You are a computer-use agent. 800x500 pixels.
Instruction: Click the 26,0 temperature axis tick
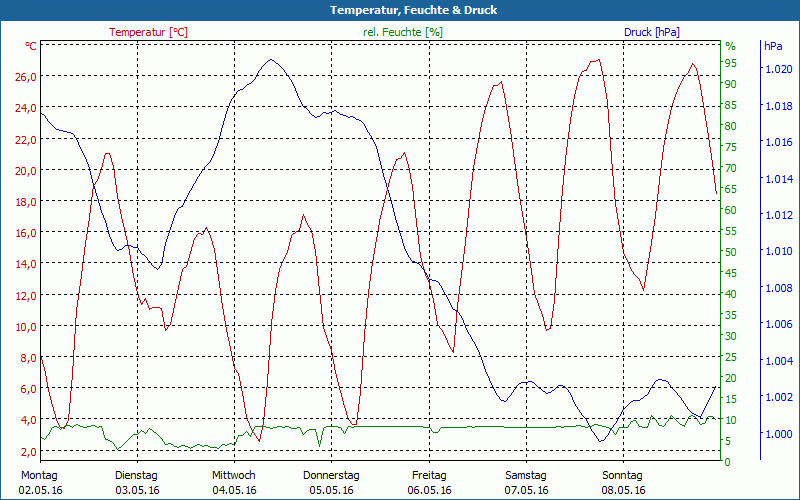(25, 77)
